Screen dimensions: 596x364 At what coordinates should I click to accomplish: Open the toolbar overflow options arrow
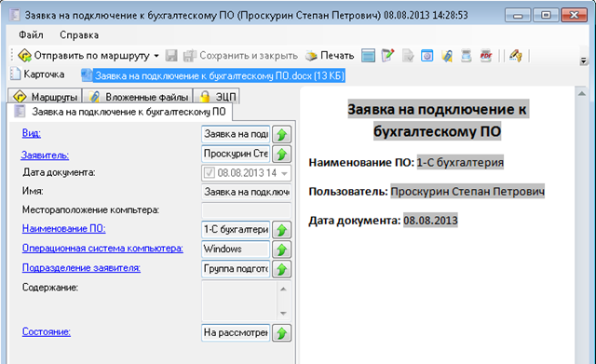584,61
